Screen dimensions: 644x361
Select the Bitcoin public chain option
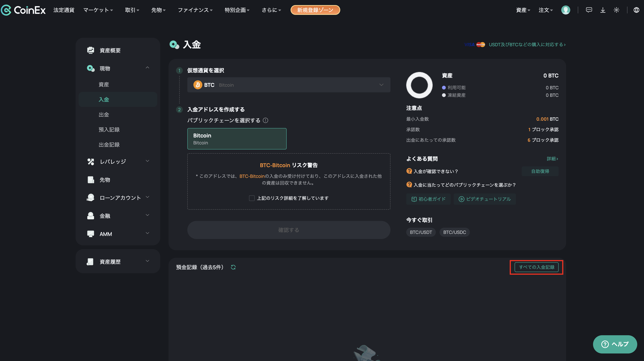pos(237,139)
